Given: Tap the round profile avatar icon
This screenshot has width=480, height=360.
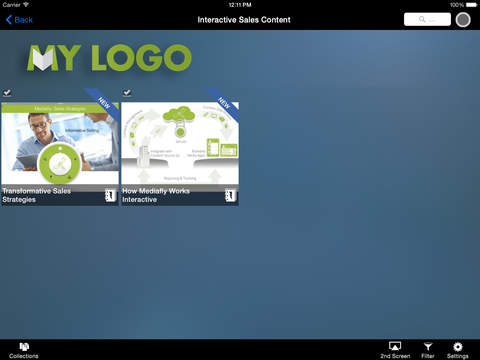Looking at the screenshot, I should (463, 20).
